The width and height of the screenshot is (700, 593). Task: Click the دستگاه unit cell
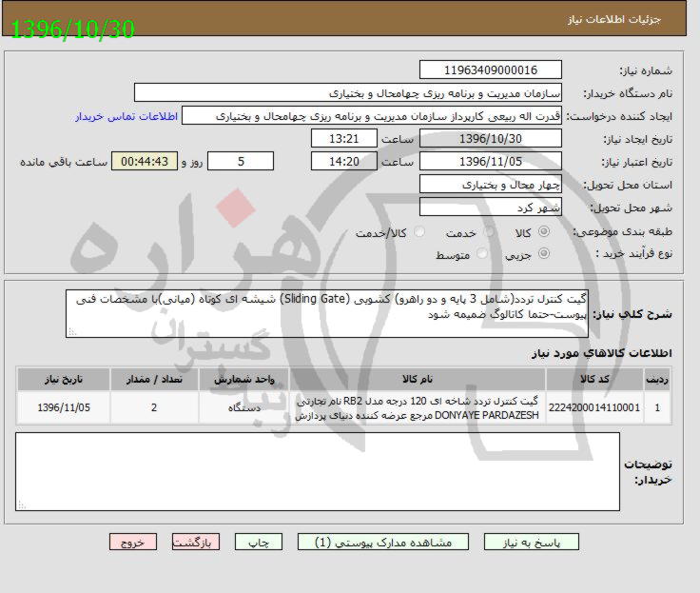[243, 407]
